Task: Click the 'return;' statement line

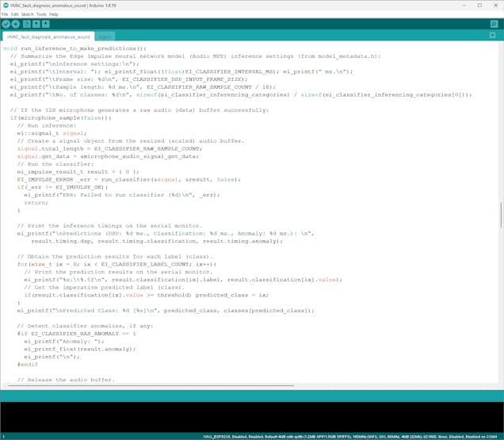Action: (36, 203)
